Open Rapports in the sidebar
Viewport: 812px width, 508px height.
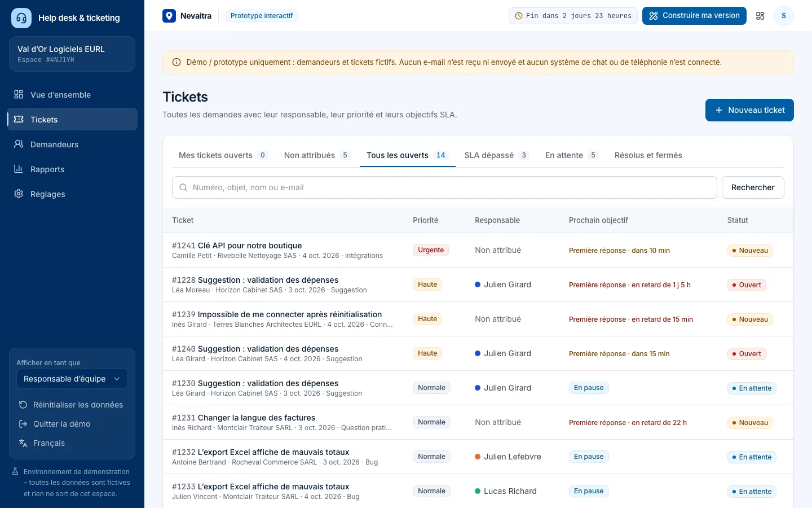(x=72, y=169)
